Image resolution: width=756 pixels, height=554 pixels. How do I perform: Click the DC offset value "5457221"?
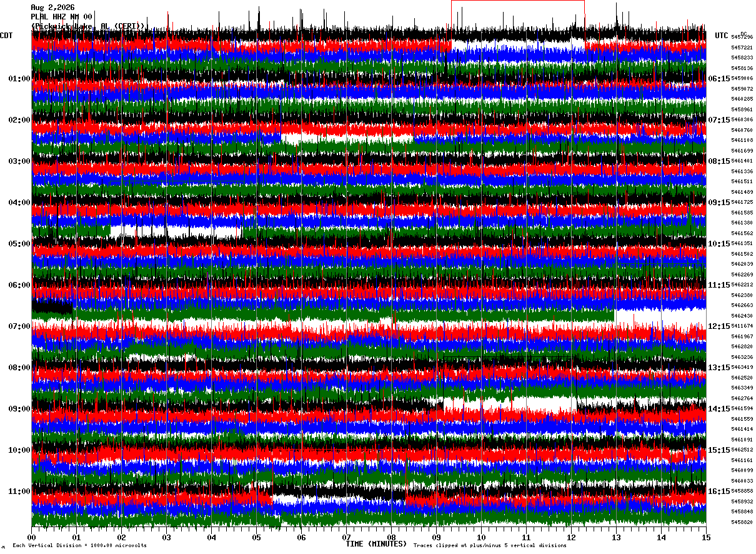[742, 48]
